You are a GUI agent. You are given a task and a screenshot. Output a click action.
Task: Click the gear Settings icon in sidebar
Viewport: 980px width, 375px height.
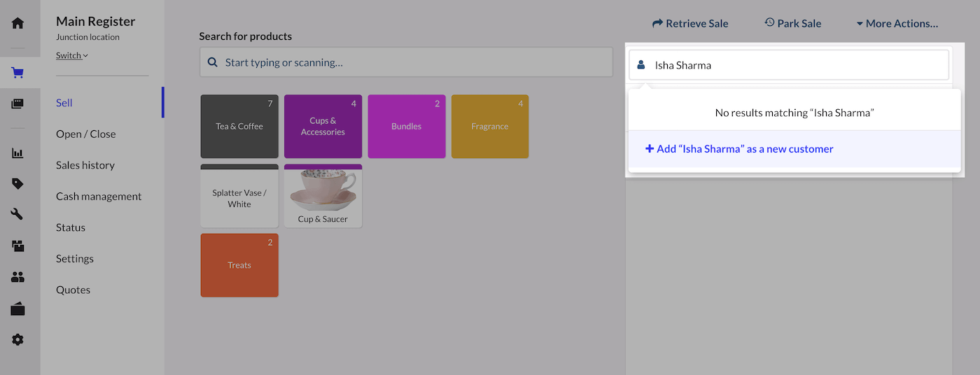pos(17,339)
